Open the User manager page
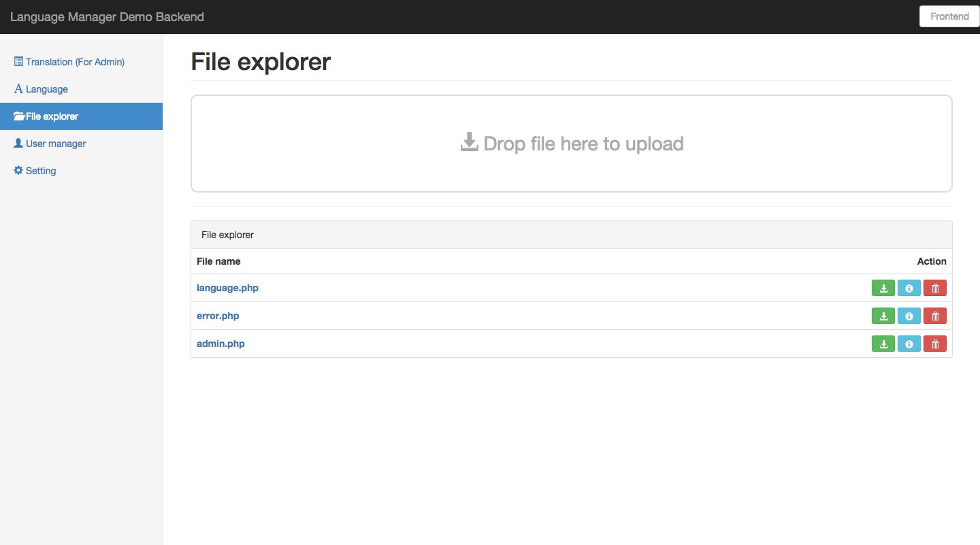 click(56, 144)
